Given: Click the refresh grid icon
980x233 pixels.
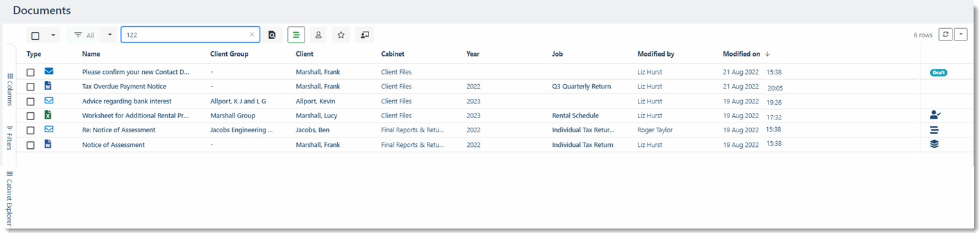Looking at the screenshot, I should point(945,35).
